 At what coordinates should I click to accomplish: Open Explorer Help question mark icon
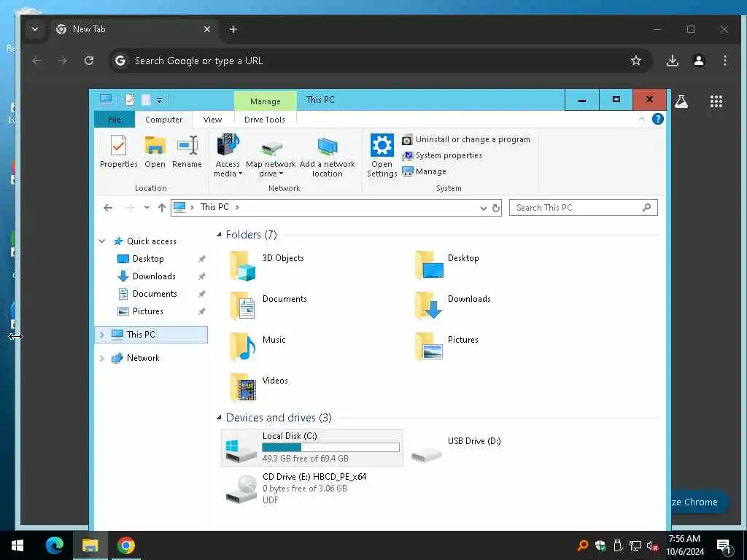coord(657,119)
